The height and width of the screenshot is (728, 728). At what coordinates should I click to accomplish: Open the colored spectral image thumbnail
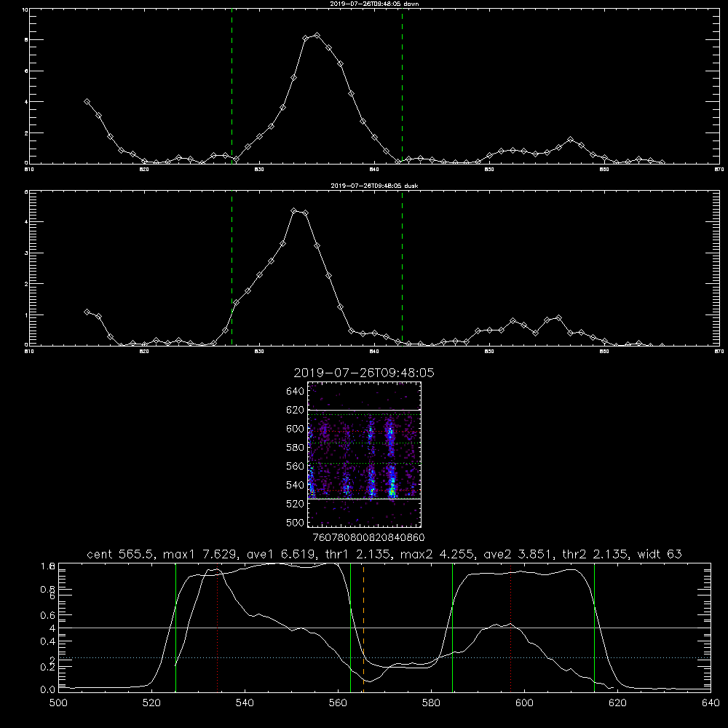click(x=364, y=454)
